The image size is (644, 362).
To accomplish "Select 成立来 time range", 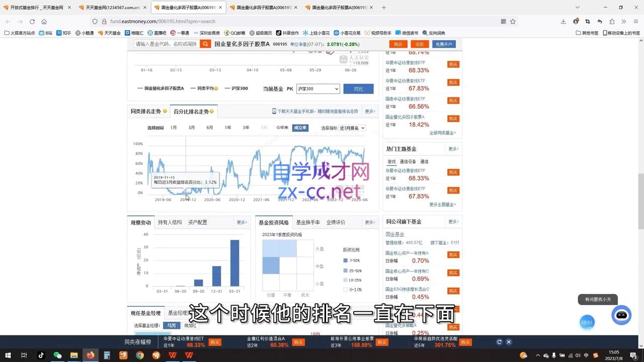I will click(300, 128).
